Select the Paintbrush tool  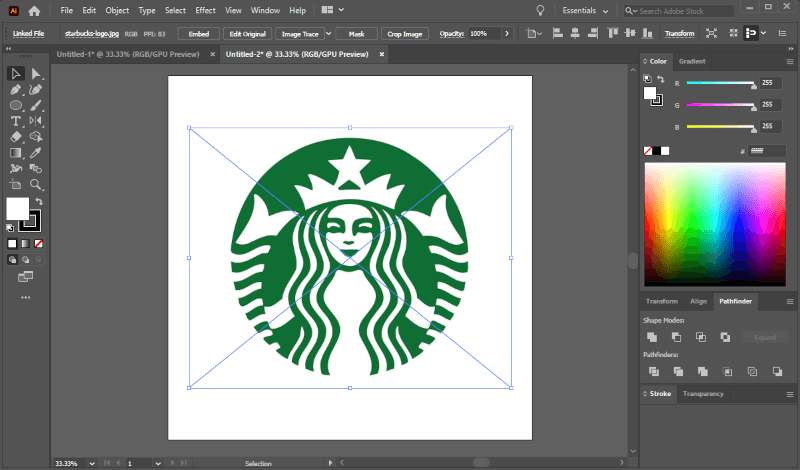pyautogui.click(x=35, y=106)
